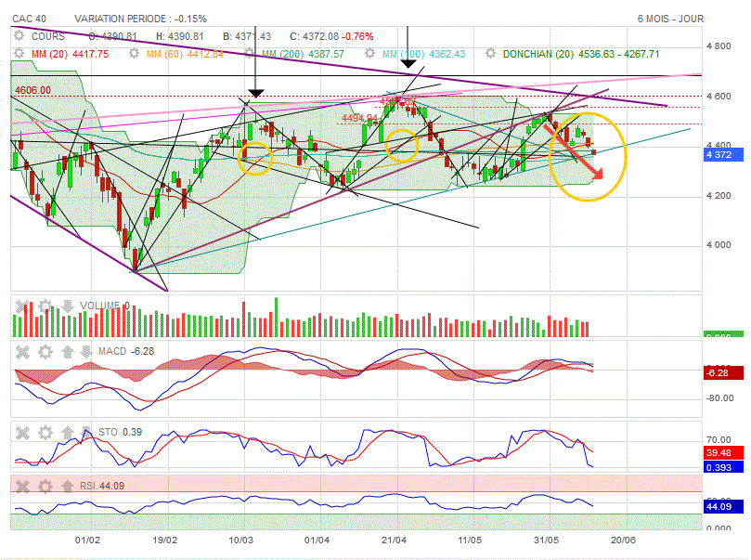Click the 4606.00 resistance level label
The width and height of the screenshot is (751, 560).
coord(32,90)
